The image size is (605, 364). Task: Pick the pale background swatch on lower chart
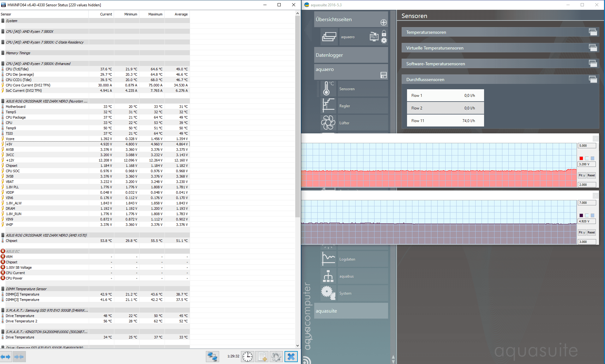(x=587, y=215)
